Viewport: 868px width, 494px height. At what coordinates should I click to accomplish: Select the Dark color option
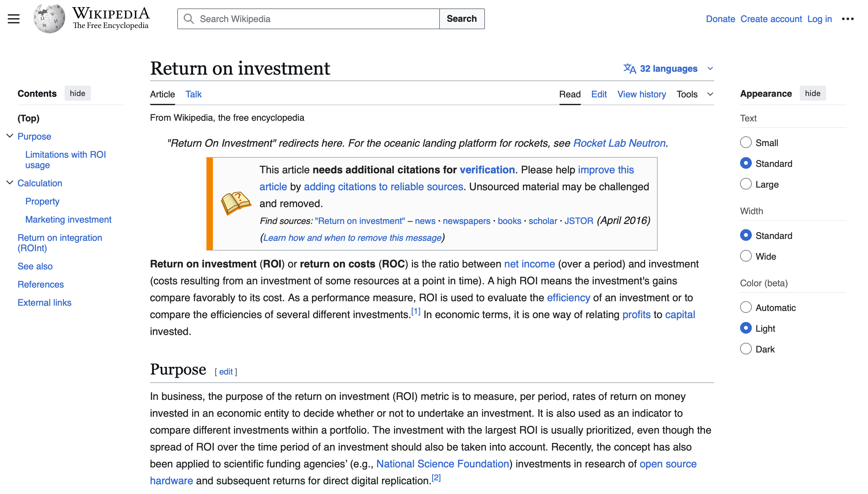pyautogui.click(x=746, y=349)
